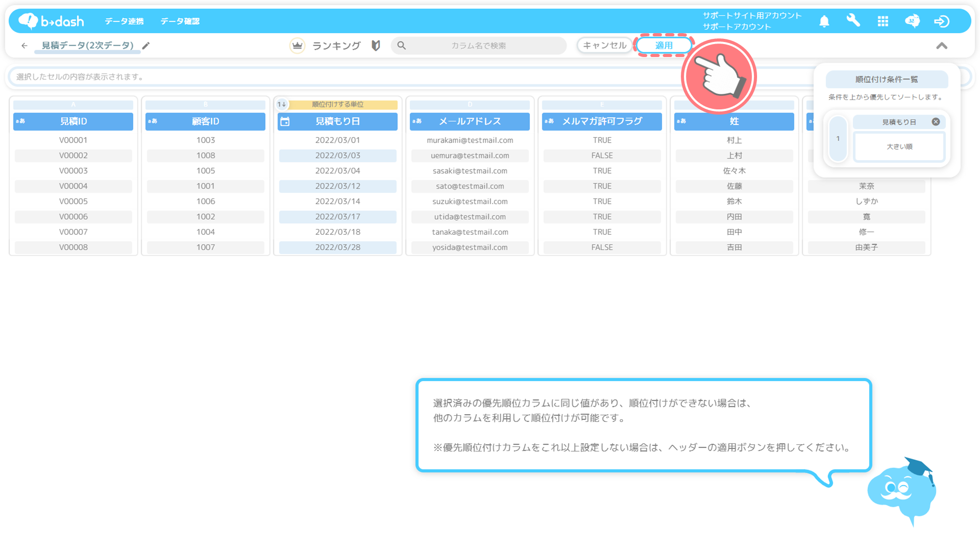This screenshot has width=980, height=551.
Task: Collapse the header with the up chevron
Action: 942,46
